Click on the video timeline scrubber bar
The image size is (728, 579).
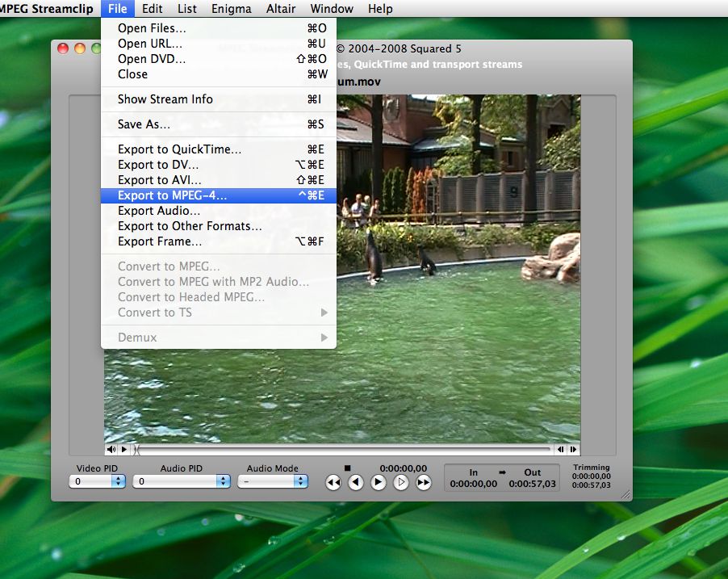click(343, 449)
